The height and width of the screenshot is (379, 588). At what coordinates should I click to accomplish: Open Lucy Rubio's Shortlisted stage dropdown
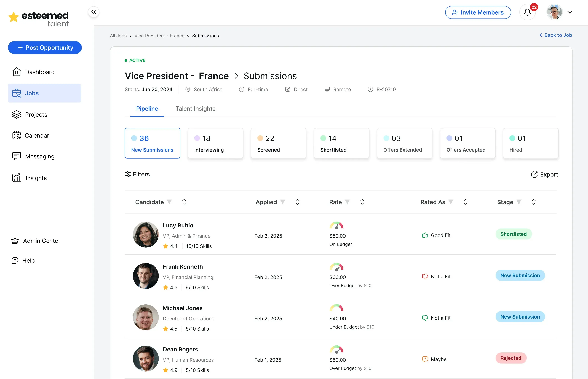pyautogui.click(x=513, y=234)
